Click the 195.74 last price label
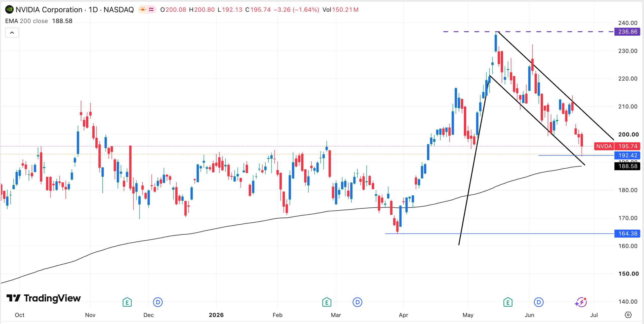This screenshot has width=644, height=324. click(x=627, y=146)
